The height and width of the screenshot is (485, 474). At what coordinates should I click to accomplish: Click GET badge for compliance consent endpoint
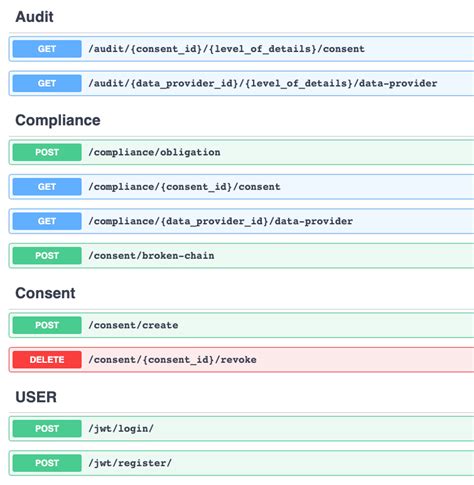(47, 187)
